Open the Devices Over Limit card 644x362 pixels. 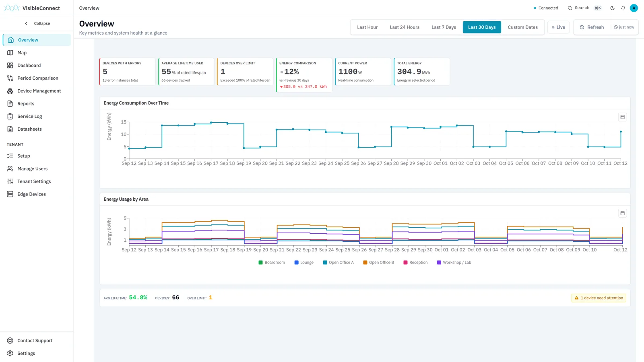pos(245,72)
